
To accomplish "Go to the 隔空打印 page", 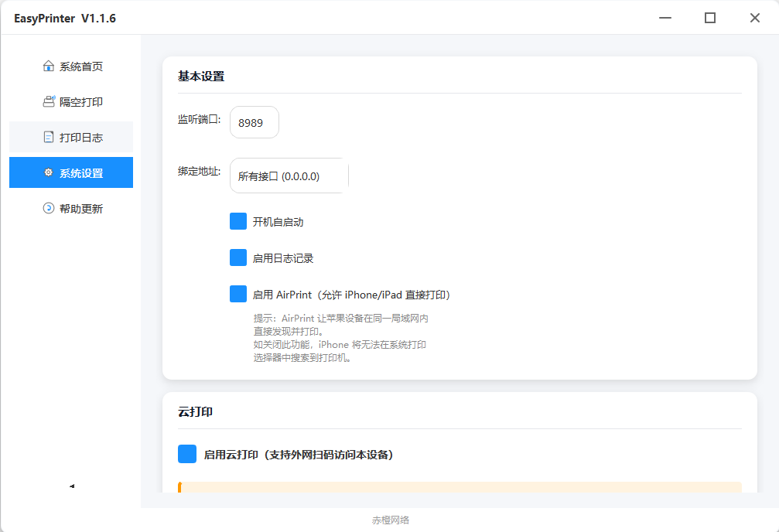I will coord(71,101).
